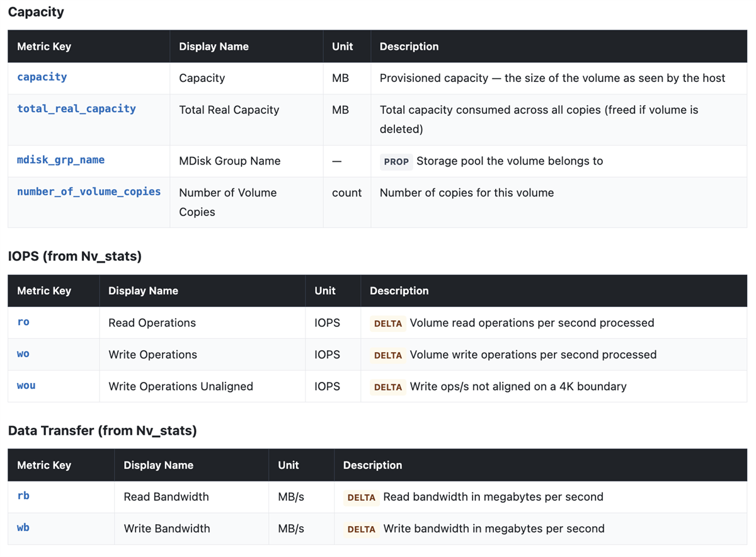Click the IOPS (from Nv_stats) heading
756x557 pixels.
tap(75, 256)
